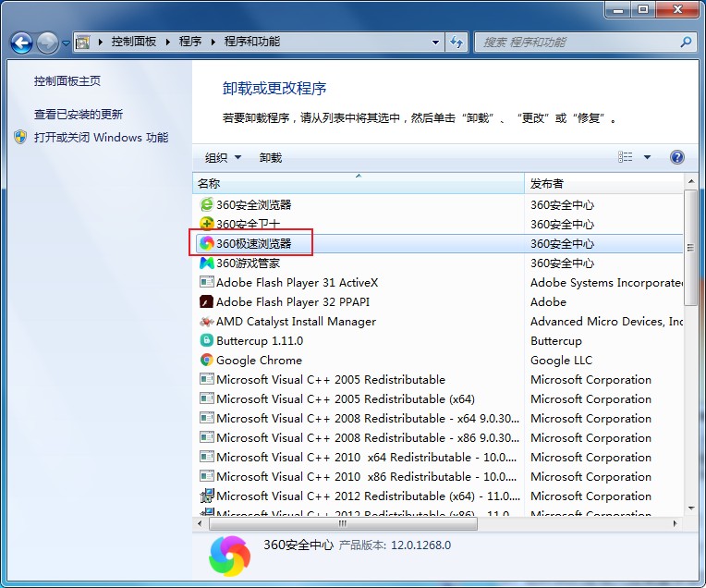Viewport: 706px width, 588px height.
Task: Expand the arrow before 控制面板 breadcrumb
Action: coord(101,43)
